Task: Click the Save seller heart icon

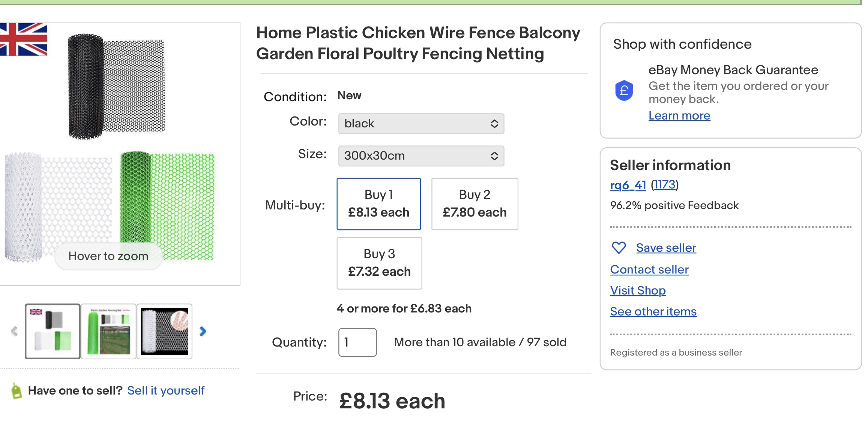Action: pyautogui.click(x=619, y=248)
